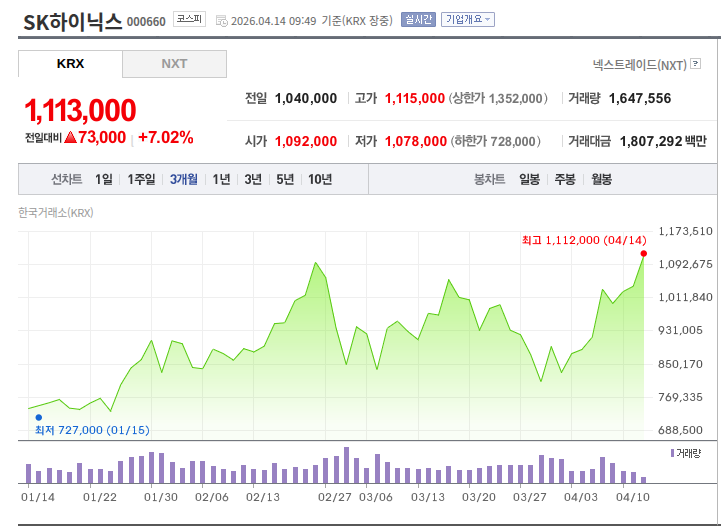Show the 월봉 monthly candle chart
721x526 pixels.
point(601,179)
